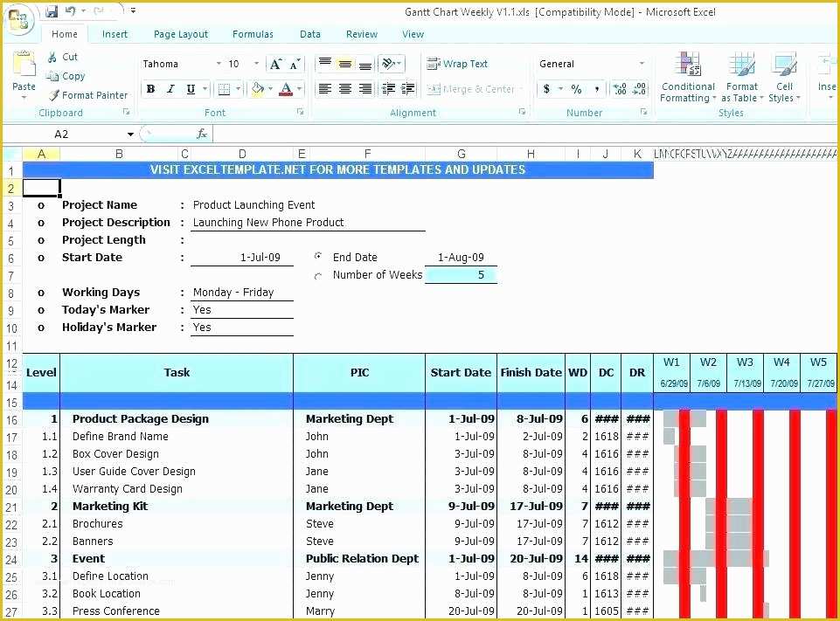Apply comma style
The height and width of the screenshot is (621, 840).
coord(597,89)
